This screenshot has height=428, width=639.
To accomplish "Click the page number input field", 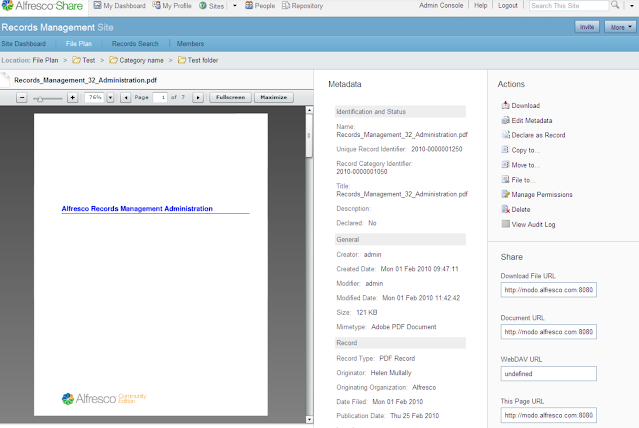I will click(160, 97).
